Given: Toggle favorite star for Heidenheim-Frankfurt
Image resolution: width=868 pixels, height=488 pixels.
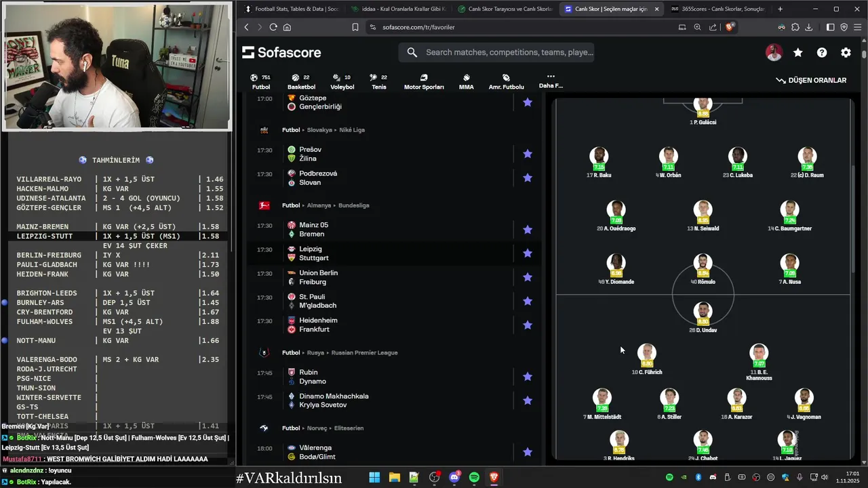Looking at the screenshot, I should tap(528, 325).
